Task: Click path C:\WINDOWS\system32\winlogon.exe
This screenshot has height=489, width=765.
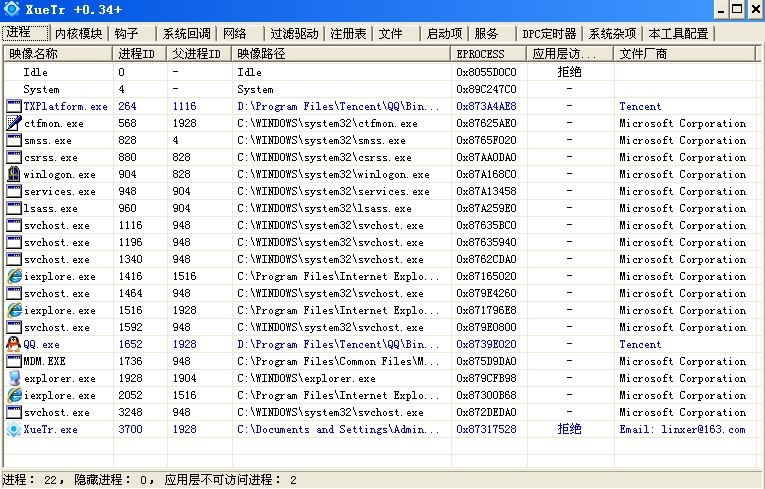Action: pos(333,174)
